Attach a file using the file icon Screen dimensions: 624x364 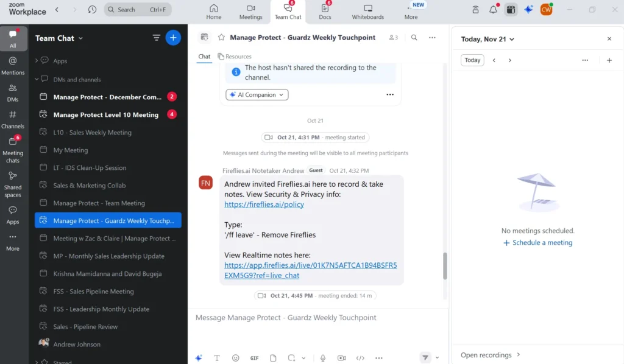273,358
